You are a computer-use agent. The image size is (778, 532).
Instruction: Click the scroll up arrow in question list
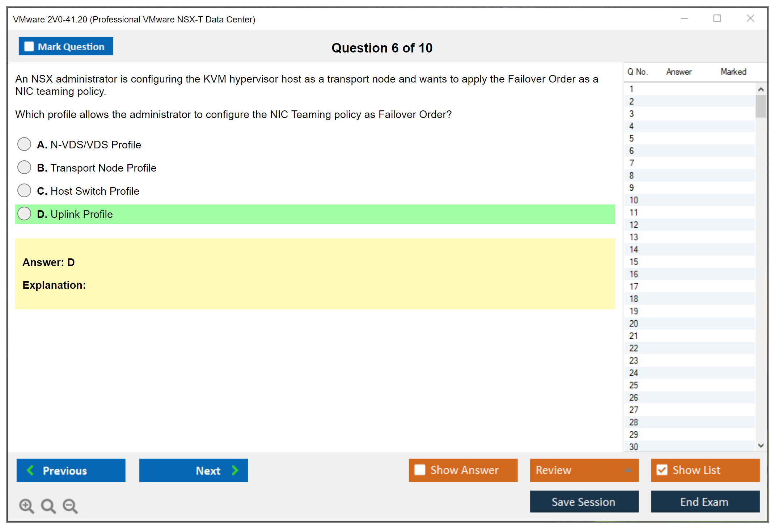tap(761, 89)
